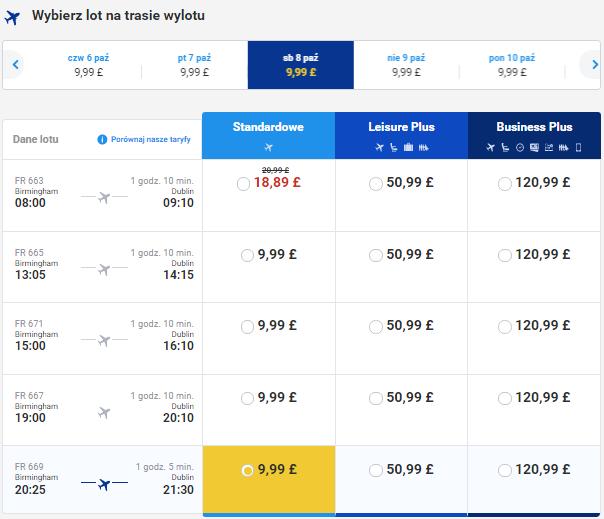Click the 1 godz. 5 min. duration text
Screen dimensions: 604x519
(164, 467)
